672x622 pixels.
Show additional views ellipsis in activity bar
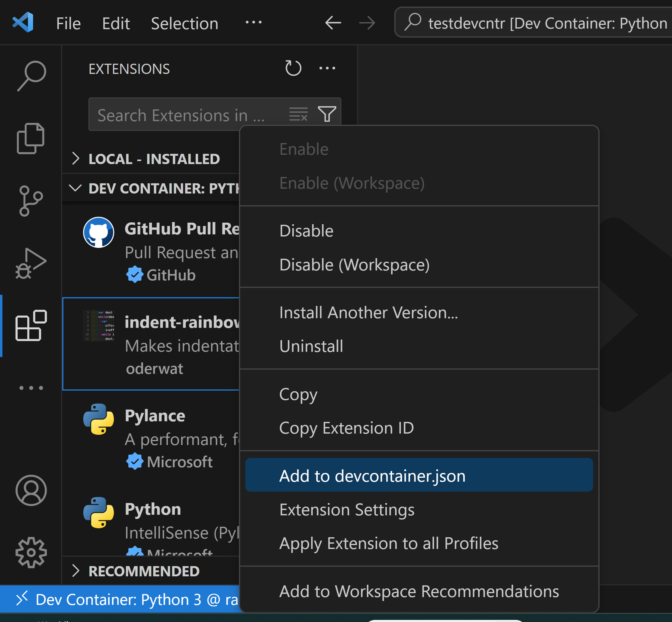click(31, 388)
